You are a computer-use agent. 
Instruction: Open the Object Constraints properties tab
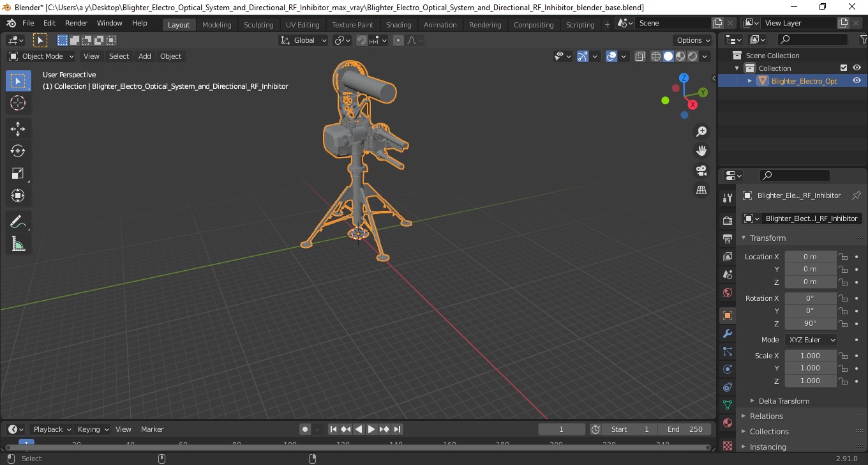[728, 387]
